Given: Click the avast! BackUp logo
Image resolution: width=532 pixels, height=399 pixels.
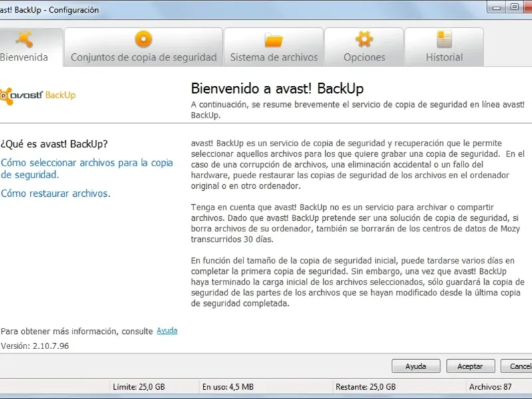Looking at the screenshot, I should click(x=37, y=96).
